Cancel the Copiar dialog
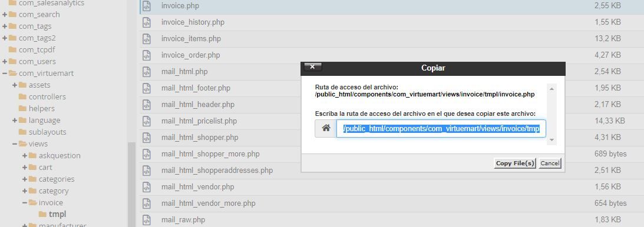Viewport: 644px width, 227px height. coord(550,163)
